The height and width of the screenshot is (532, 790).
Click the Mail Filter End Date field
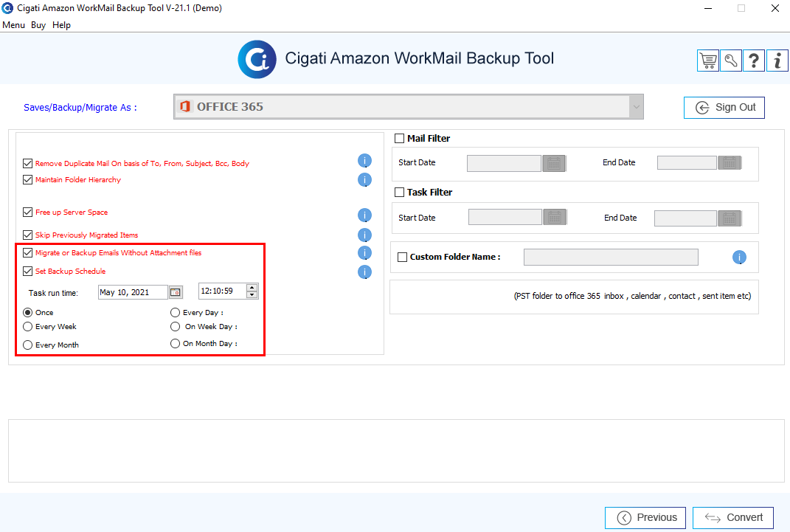pyautogui.click(x=687, y=163)
